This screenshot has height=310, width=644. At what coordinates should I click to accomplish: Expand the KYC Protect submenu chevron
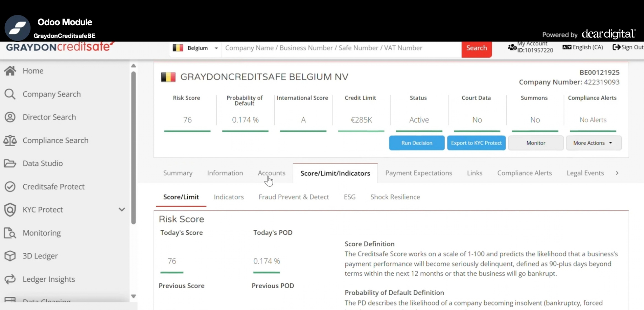pyautogui.click(x=122, y=209)
